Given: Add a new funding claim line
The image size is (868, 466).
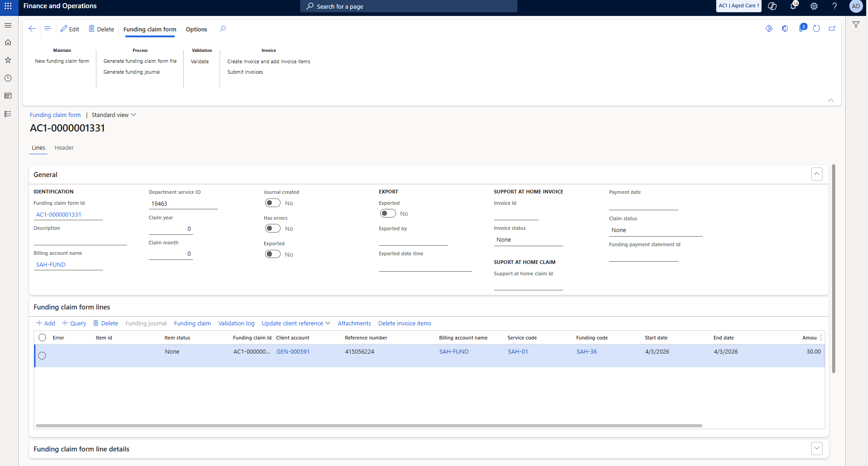Looking at the screenshot, I should [45, 324].
